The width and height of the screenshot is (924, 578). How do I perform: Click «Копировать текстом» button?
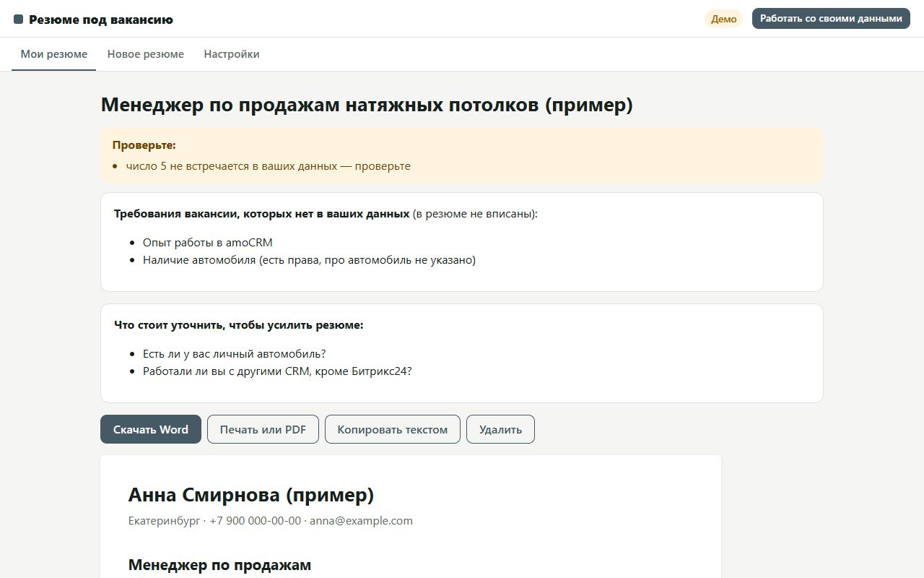click(x=393, y=429)
